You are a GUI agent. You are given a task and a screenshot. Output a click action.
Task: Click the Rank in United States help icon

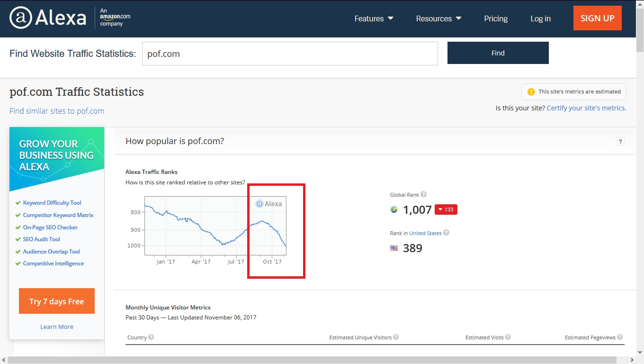(x=446, y=233)
